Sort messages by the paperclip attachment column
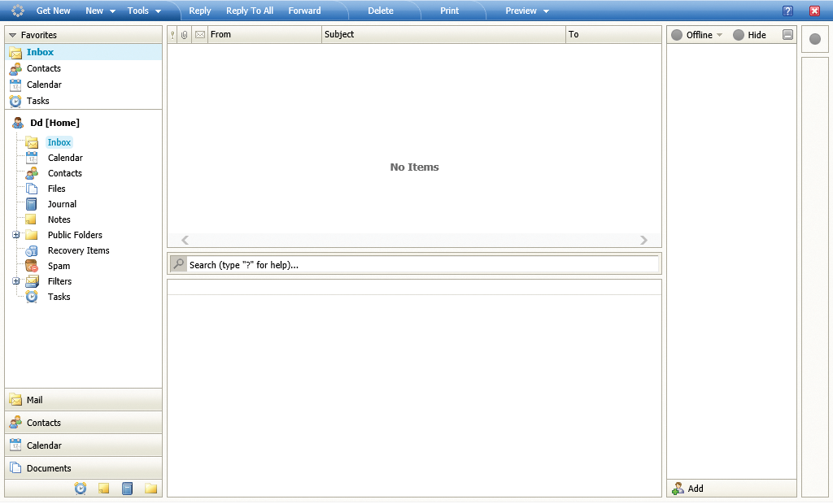The width and height of the screenshot is (833, 504). [185, 34]
